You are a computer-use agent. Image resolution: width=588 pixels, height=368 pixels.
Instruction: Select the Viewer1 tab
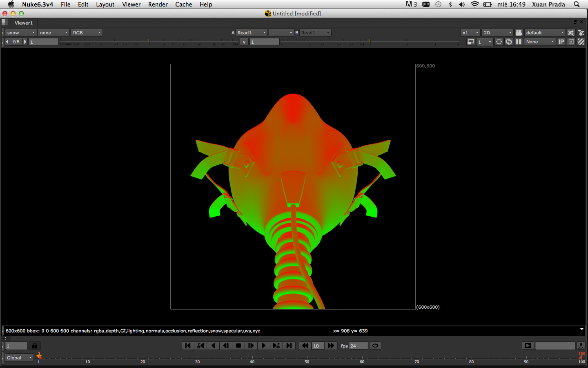click(x=23, y=23)
